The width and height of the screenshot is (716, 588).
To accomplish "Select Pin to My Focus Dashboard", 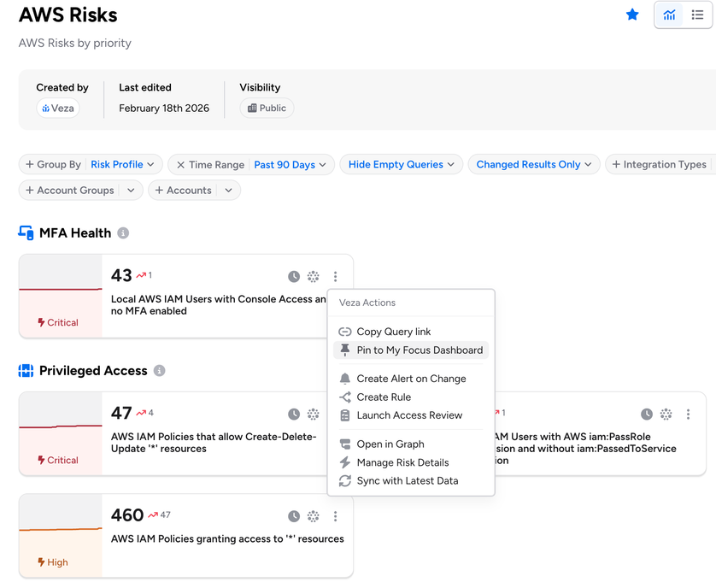I will click(411, 350).
